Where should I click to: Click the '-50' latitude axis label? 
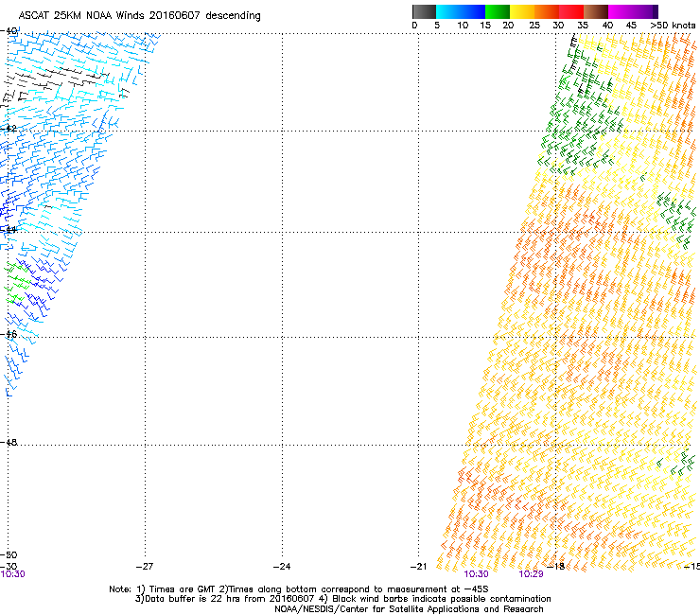point(9,555)
